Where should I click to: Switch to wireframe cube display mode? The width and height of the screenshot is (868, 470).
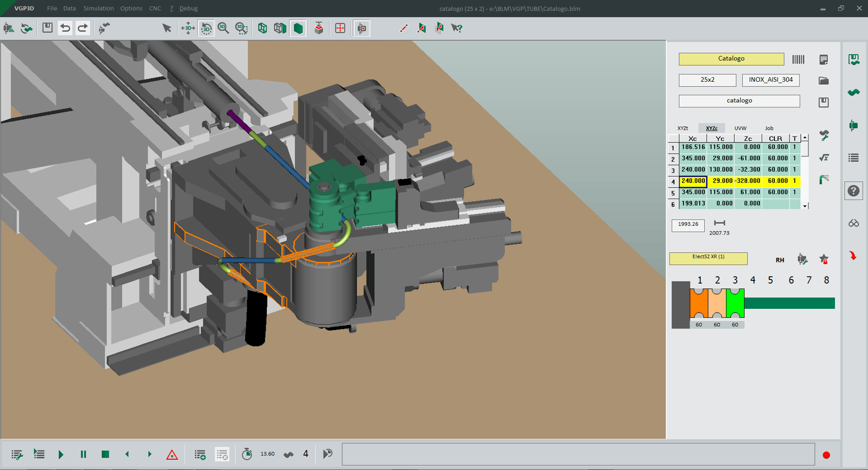point(262,28)
